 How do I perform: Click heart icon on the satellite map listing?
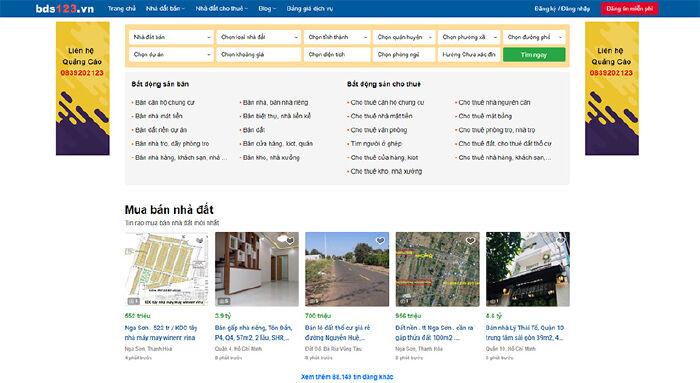pos(471,241)
